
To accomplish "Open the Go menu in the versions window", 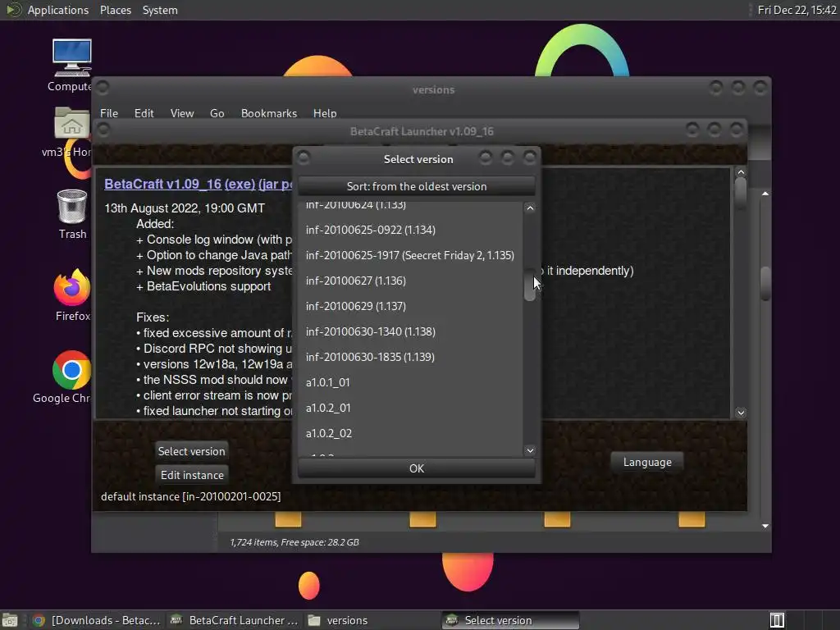I will click(217, 113).
